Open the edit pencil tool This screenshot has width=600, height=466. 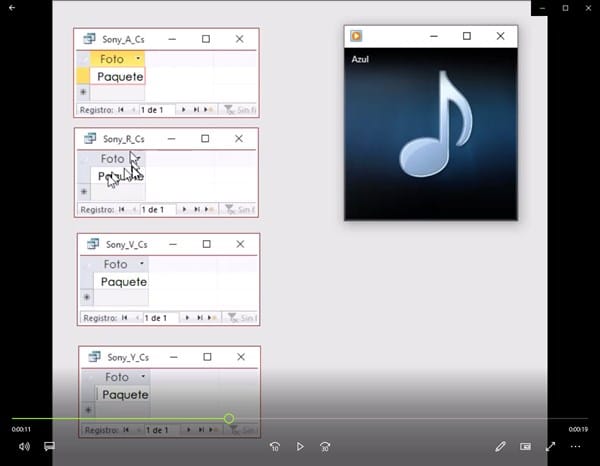(x=500, y=446)
